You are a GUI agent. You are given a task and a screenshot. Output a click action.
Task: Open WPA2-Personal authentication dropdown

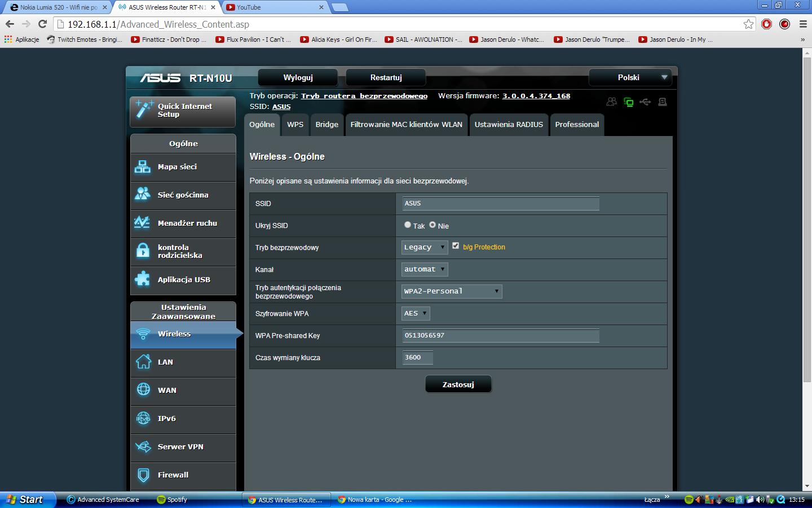[452, 291]
